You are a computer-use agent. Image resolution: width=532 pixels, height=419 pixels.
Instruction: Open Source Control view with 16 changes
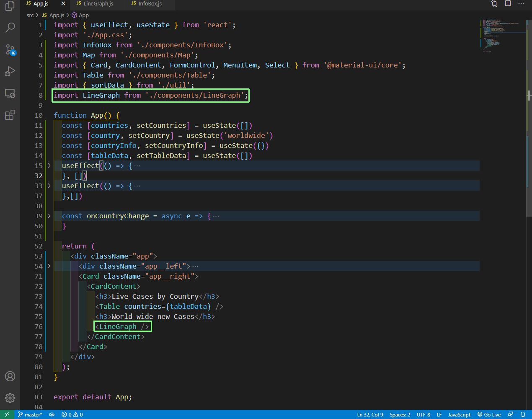click(x=10, y=49)
